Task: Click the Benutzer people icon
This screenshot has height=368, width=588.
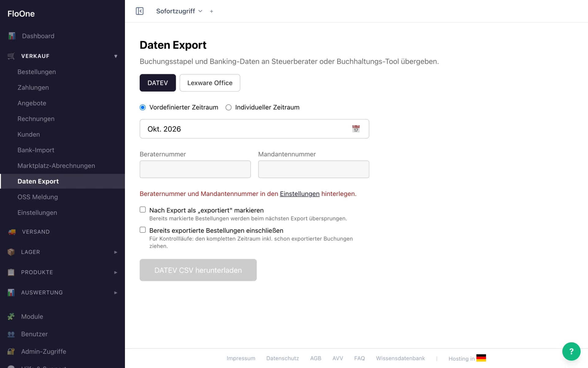Action: point(11,334)
